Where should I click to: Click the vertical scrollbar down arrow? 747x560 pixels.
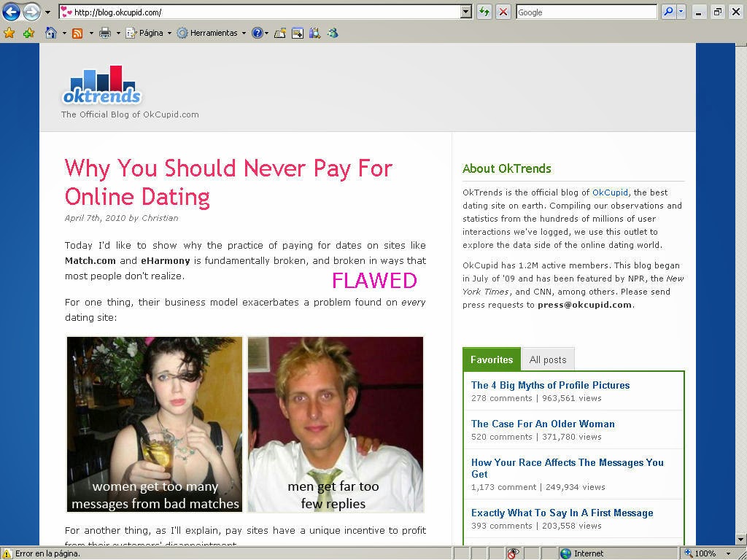point(741,540)
